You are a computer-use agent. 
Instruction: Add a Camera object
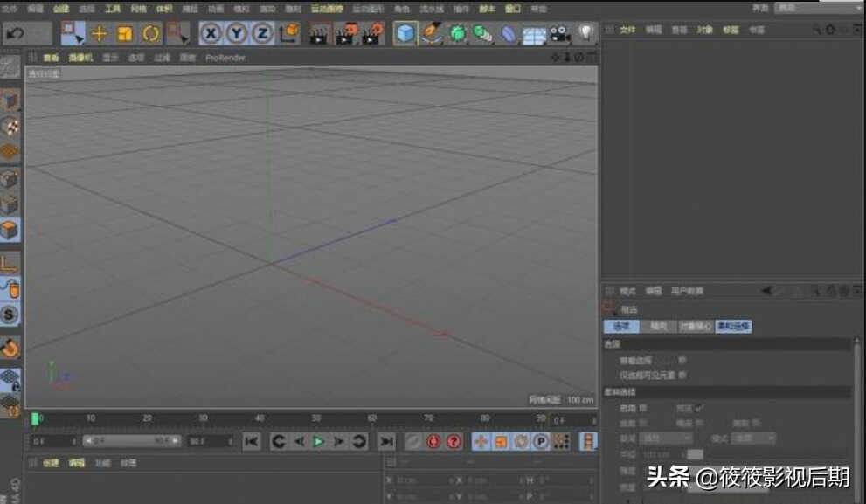(x=559, y=34)
